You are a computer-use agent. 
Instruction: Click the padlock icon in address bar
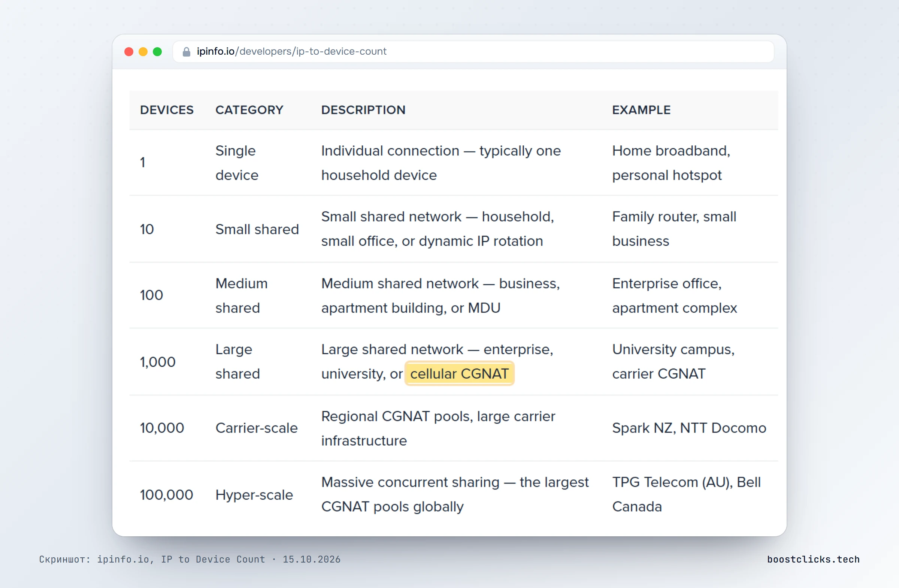[186, 52]
